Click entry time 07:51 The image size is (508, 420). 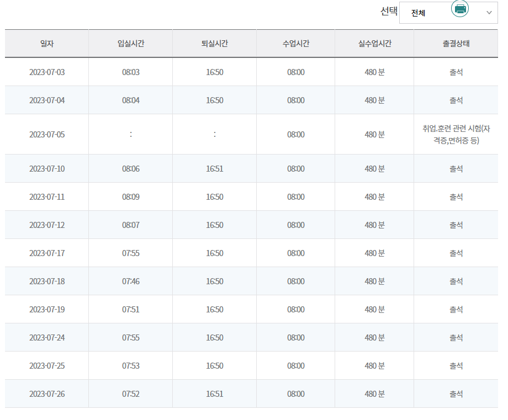pyautogui.click(x=130, y=309)
